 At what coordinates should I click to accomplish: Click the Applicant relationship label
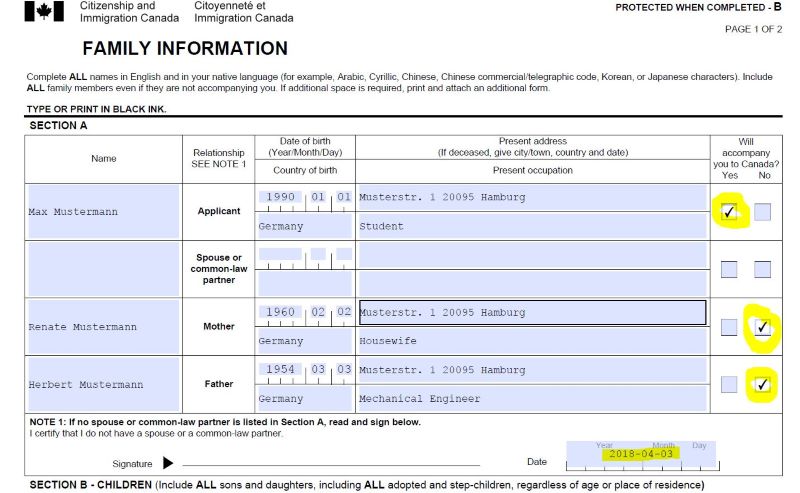point(218,211)
